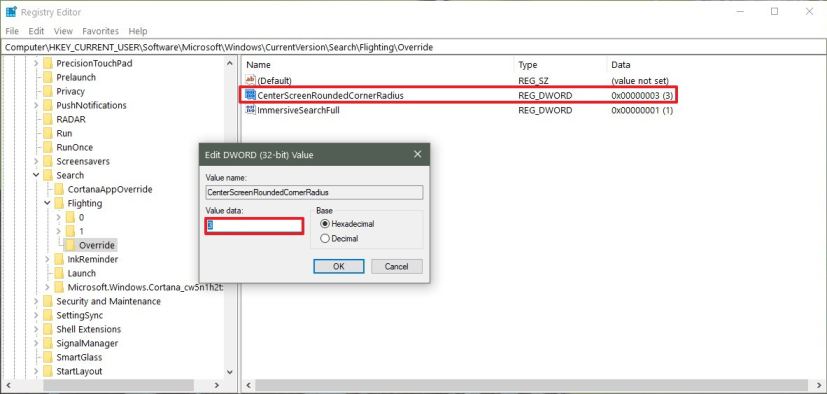
Task: Click the RunOnce folder icon
Action: [x=48, y=147]
